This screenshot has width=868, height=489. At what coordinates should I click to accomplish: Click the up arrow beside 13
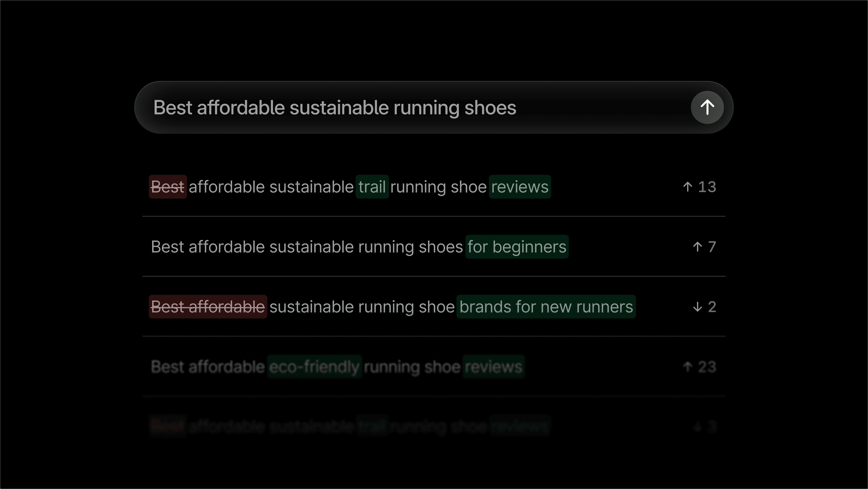687,187
